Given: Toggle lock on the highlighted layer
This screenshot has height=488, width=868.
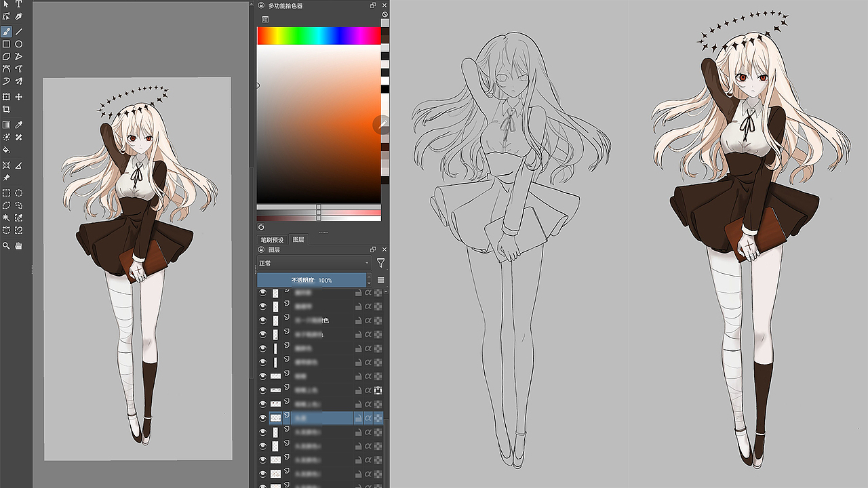Looking at the screenshot, I should pos(358,418).
